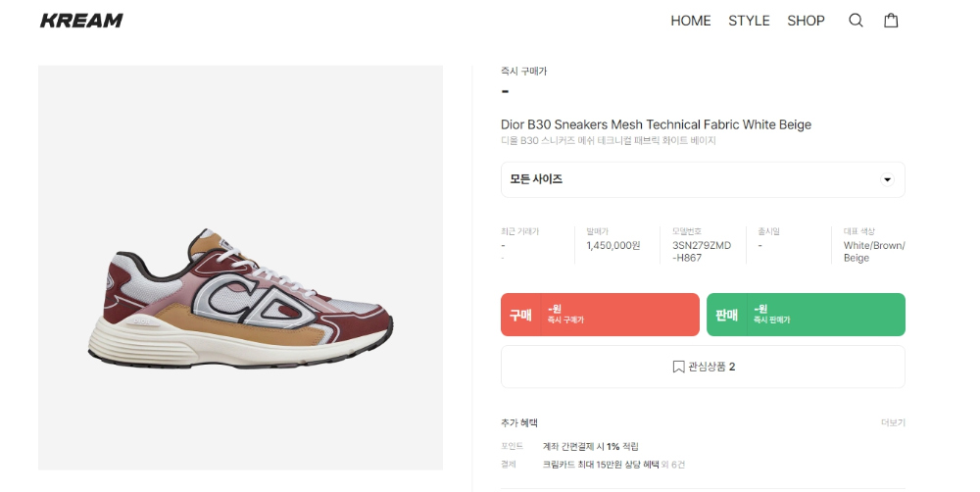Viewport: 980px width, 492px height.
Task: Expand the 모든 사이즈 size dropdown
Action: (x=703, y=179)
